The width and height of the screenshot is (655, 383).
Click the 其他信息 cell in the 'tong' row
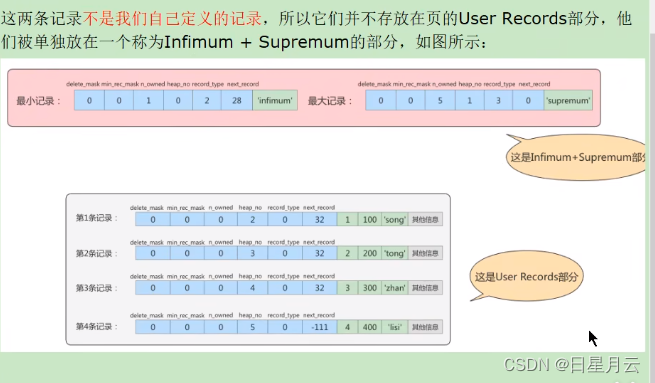[x=425, y=253]
